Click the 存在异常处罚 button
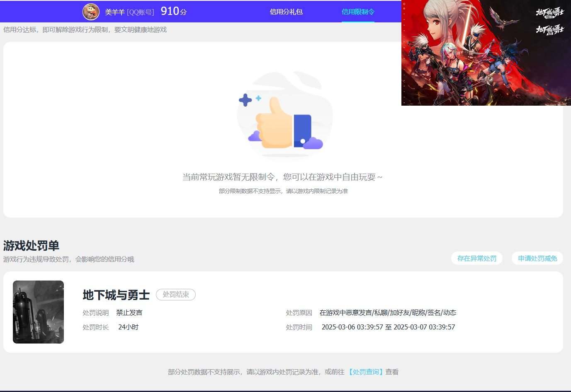 (477, 258)
